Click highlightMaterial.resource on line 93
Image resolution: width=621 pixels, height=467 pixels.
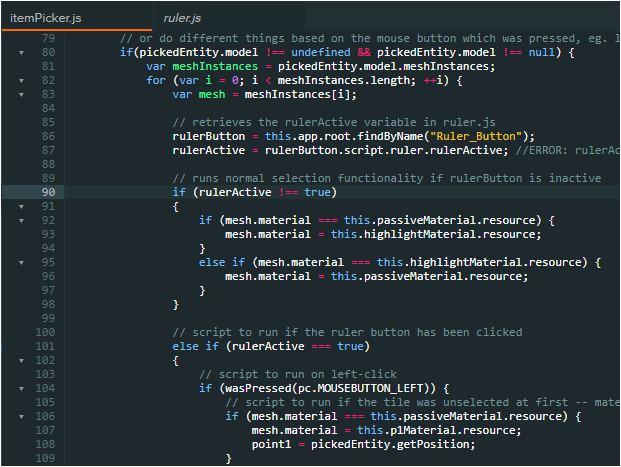click(x=452, y=234)
